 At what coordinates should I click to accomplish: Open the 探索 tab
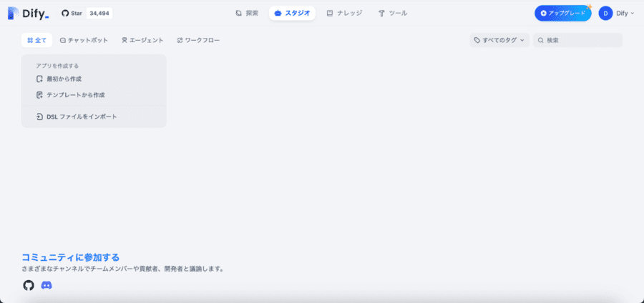248,13
